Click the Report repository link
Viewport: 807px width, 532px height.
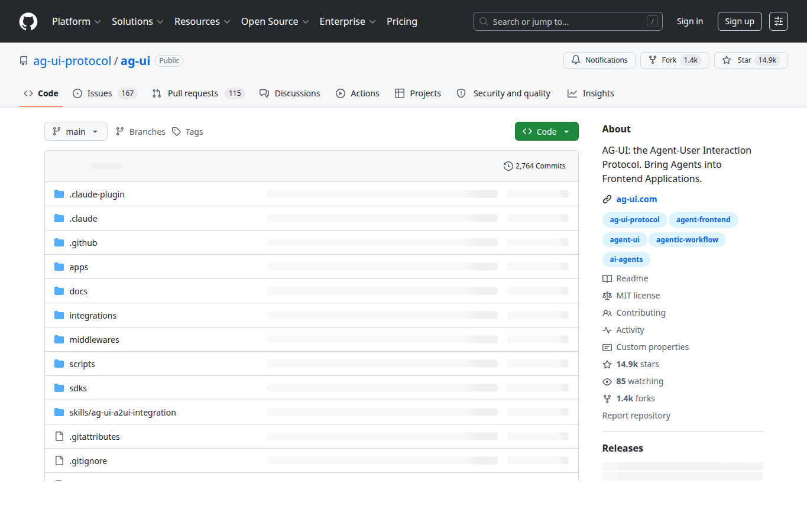tap(636, 416)
